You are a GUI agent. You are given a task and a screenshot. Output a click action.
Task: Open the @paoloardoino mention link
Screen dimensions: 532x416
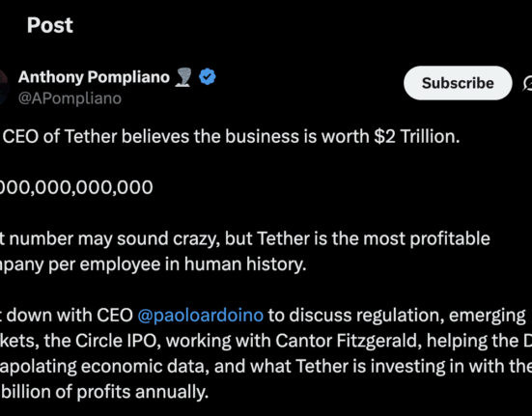click(x=201, y=315)
